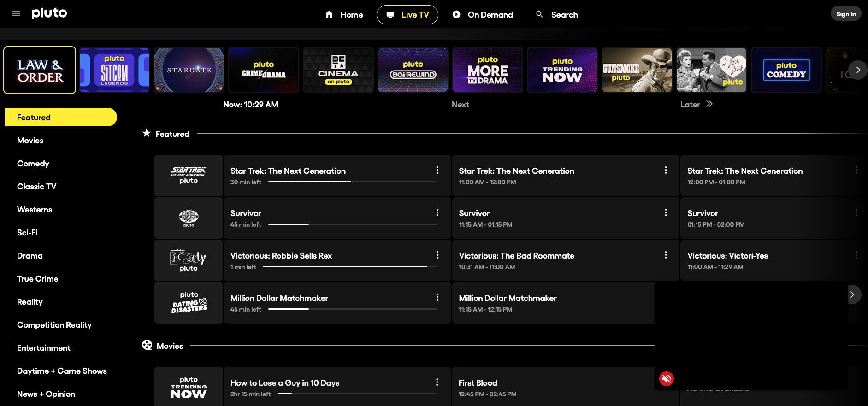Open Stargate channel thumbnail
The height and width of the screenshot is (406, 868).
click(x=189, y=70)
